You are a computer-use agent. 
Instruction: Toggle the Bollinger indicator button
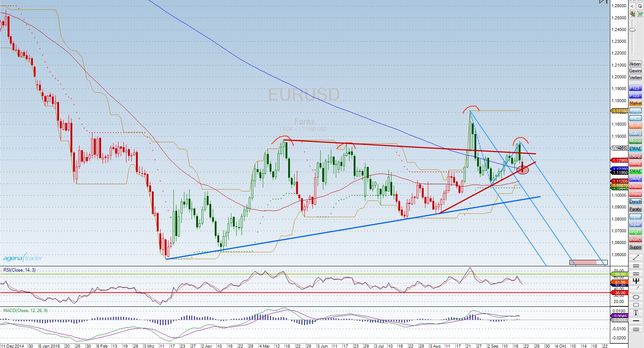pos(635,134)
